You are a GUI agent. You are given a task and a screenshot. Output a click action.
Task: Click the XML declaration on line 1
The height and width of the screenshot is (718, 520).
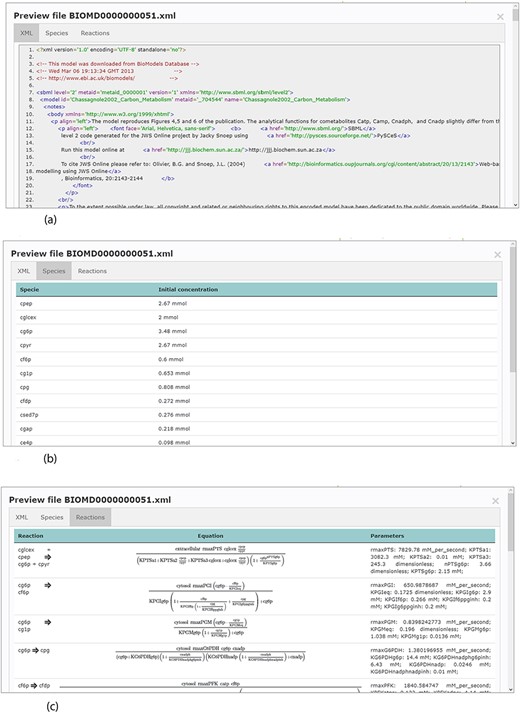(111, 49)
